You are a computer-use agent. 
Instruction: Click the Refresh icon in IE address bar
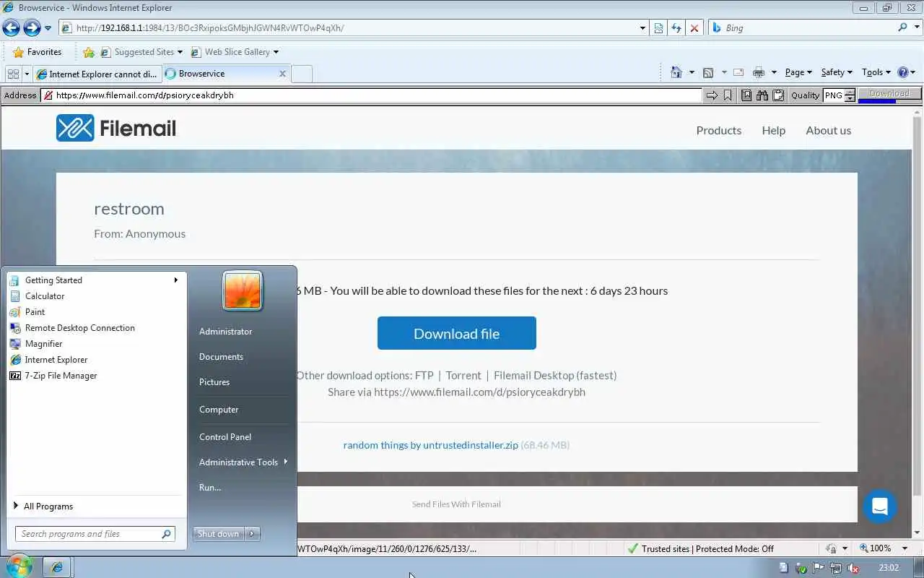676,28
